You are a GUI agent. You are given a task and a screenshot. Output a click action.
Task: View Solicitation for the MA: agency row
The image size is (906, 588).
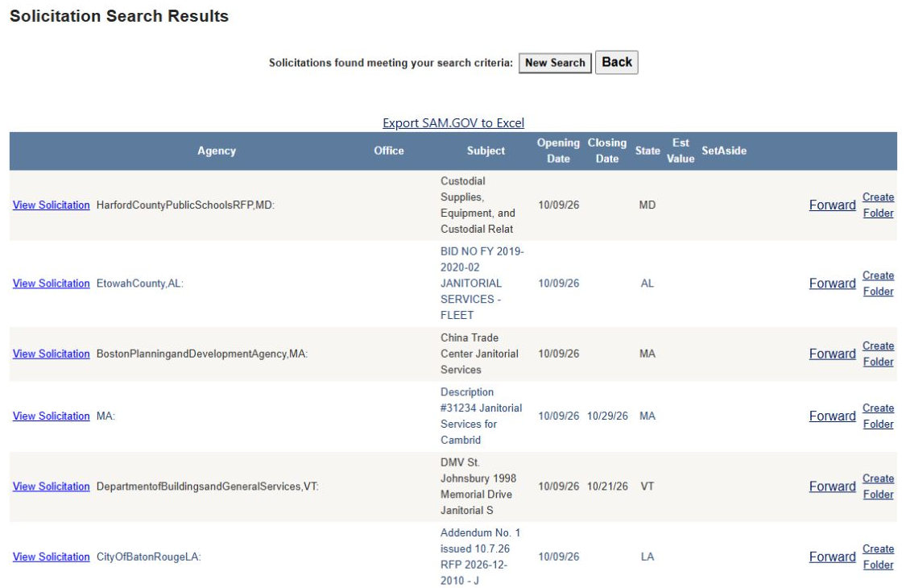[x=52, y=416]
